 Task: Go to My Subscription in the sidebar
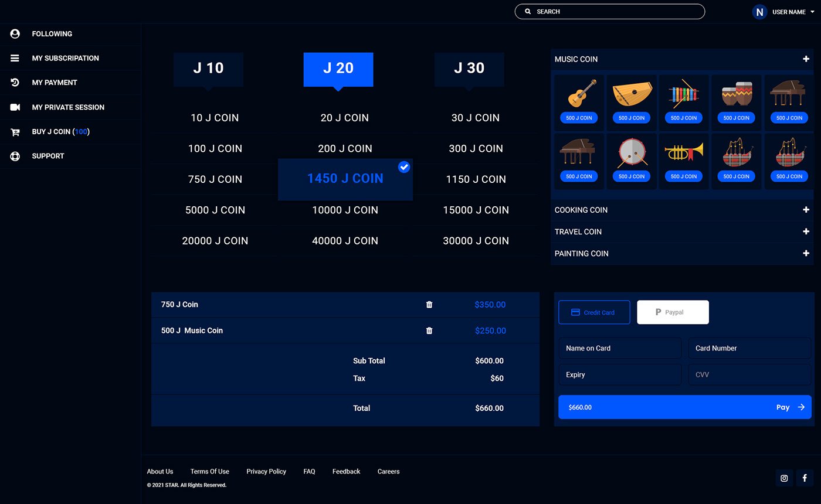click(x=65, y=58)
